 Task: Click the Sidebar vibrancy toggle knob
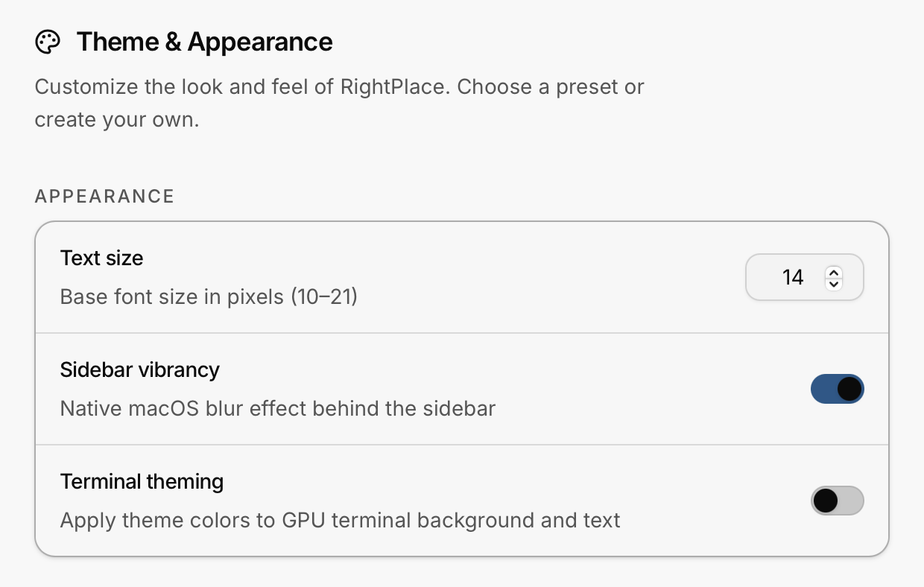(x=848, y=389)
